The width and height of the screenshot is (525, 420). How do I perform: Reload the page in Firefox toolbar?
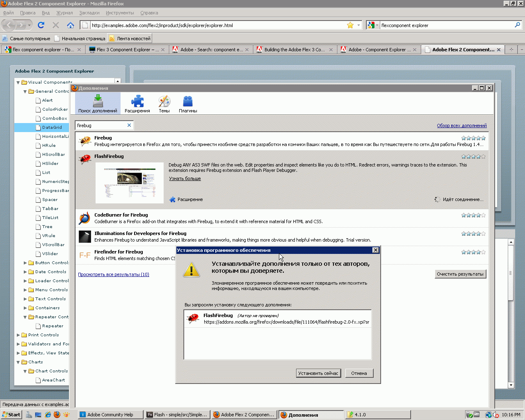click(x=41, y=25)
